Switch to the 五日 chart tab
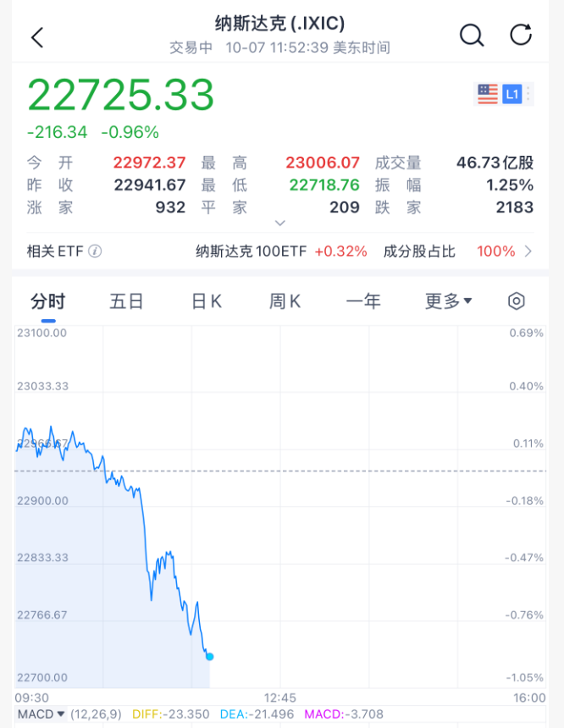This screenshot has height=728, width=564. [126, 301]
